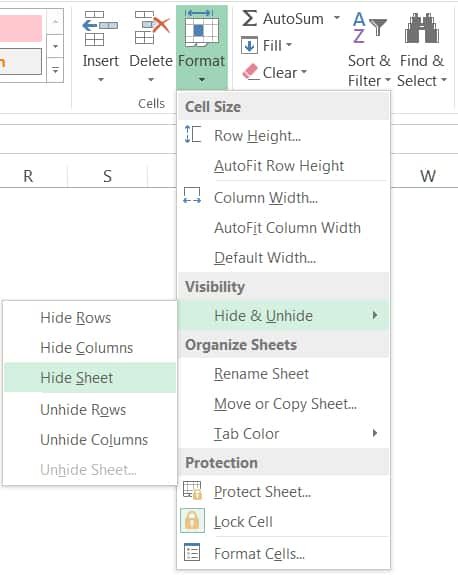This screenshot has width=458, height=575.
Task: Click the Delete cells icon
Action: click(x=151, y=28)
